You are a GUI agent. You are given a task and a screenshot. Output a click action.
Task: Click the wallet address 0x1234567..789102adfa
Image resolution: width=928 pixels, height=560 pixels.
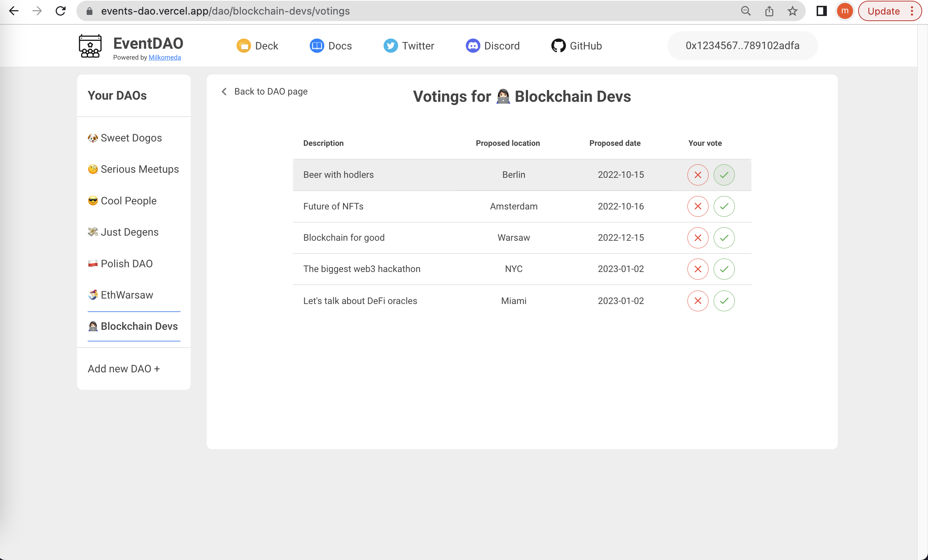(742, 45)
